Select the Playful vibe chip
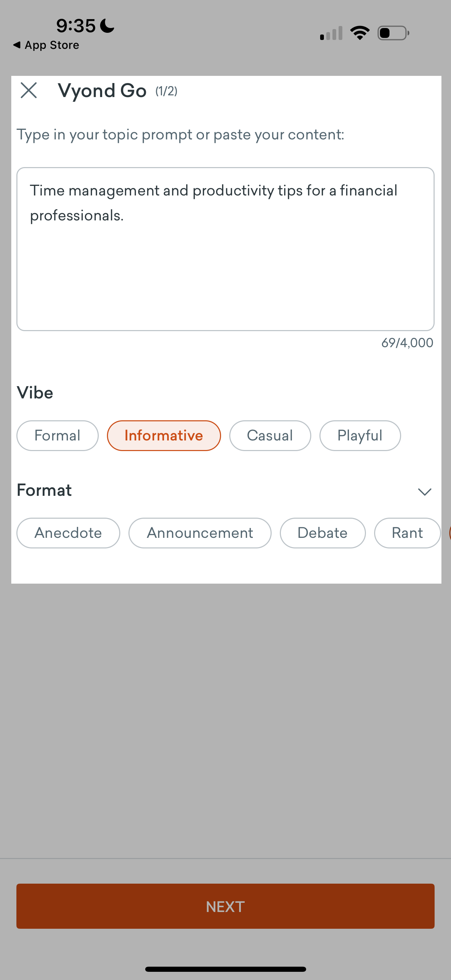451x980 pixels. pos(360,436)
